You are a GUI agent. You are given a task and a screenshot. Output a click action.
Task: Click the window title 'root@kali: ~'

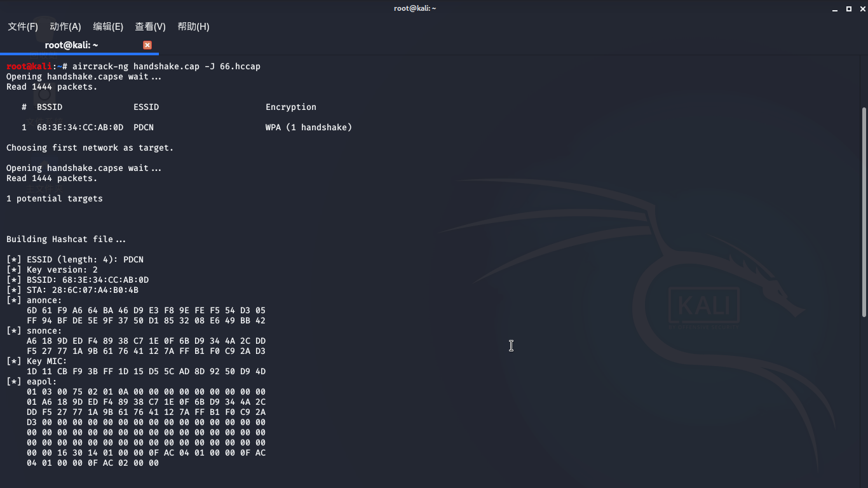tap(415, 8)
